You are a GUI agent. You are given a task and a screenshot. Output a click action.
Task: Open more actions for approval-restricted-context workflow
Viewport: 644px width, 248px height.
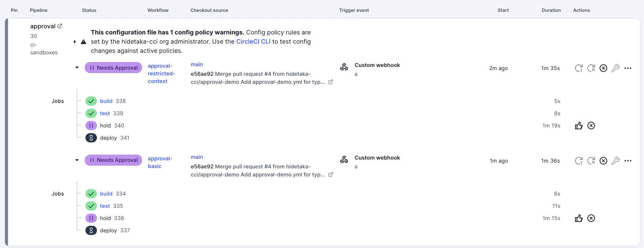(x=628, y=68)
